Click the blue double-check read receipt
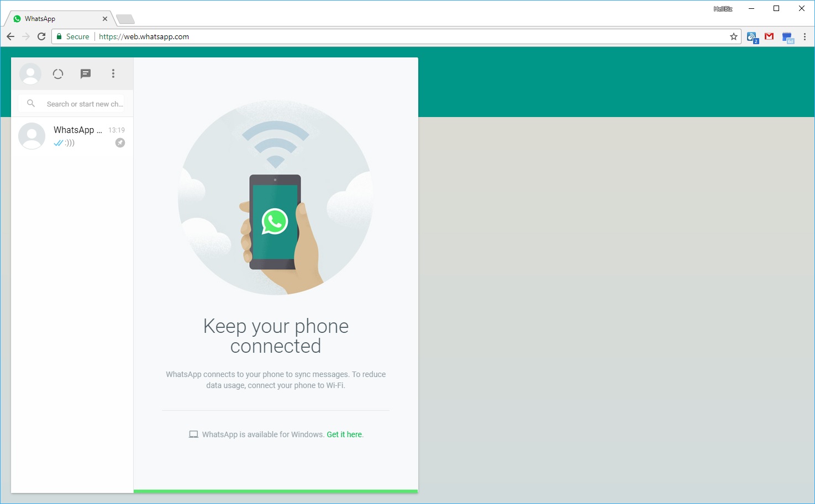 pos(59,143)
